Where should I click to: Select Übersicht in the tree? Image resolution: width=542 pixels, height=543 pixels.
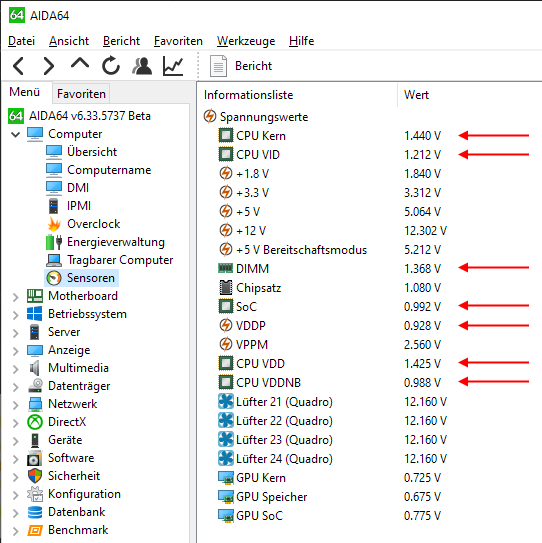click(92, 152)
